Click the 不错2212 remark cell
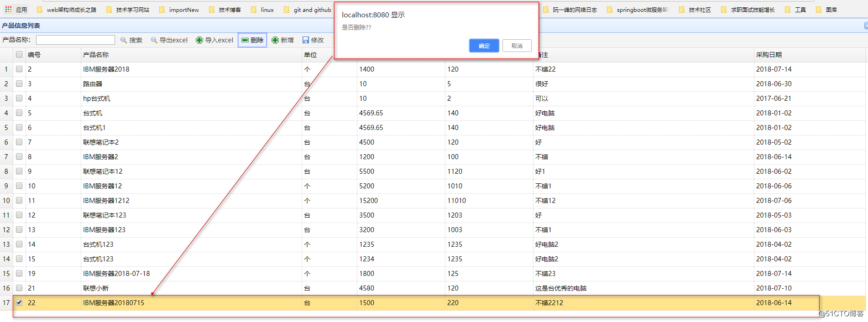Screen dimensions: 868x322 pyautogui.click(x=643, y=303)
